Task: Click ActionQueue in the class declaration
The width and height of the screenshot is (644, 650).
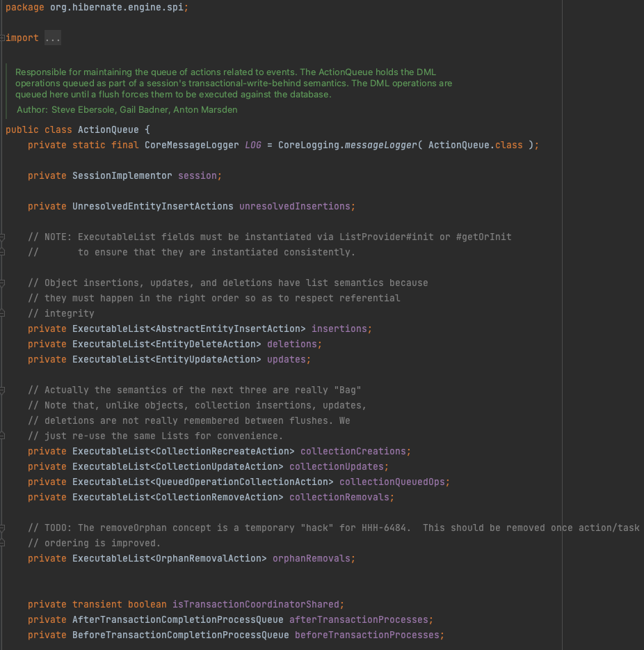Action: (x=108, y=129)
